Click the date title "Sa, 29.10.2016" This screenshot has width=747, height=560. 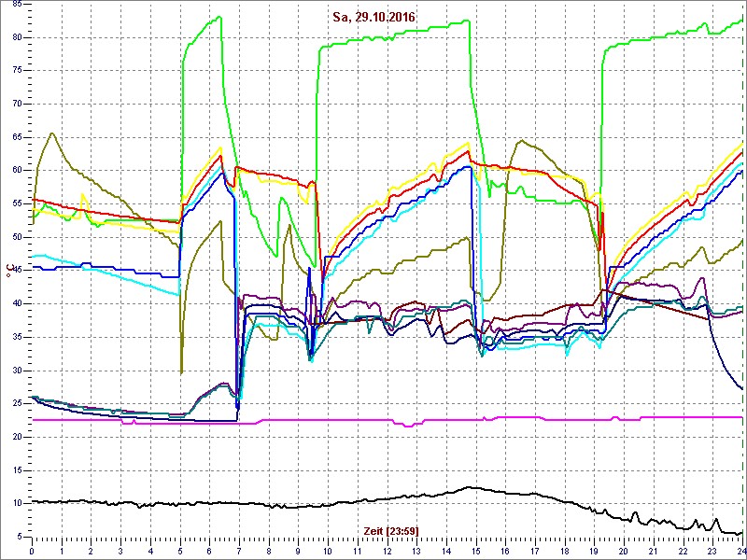(x=374, y=17)
